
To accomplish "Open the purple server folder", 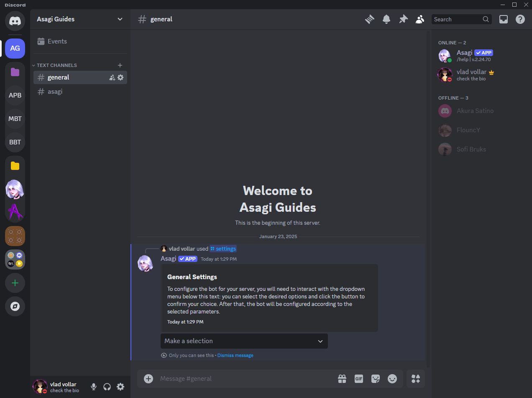I will [x=15, y=72].
